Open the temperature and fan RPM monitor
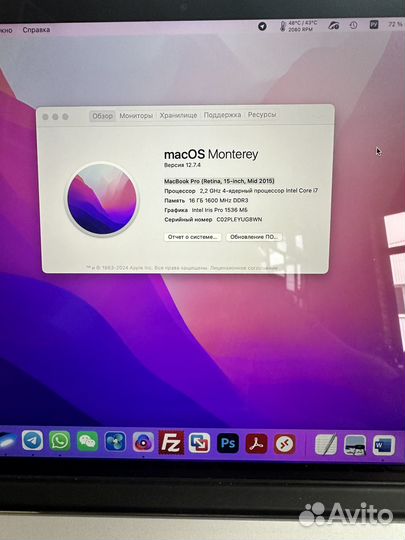 point(298,26)
